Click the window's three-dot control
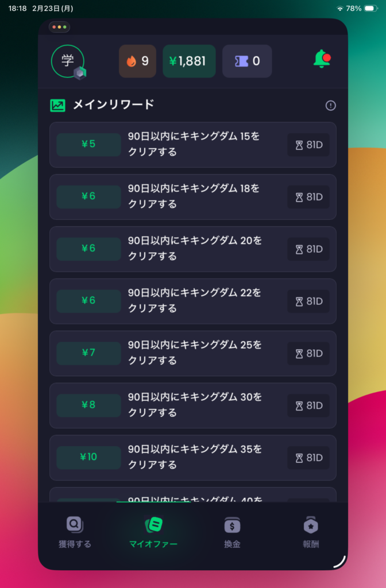Viewport: 386px width, 588px height. click(x=60, y=27)
